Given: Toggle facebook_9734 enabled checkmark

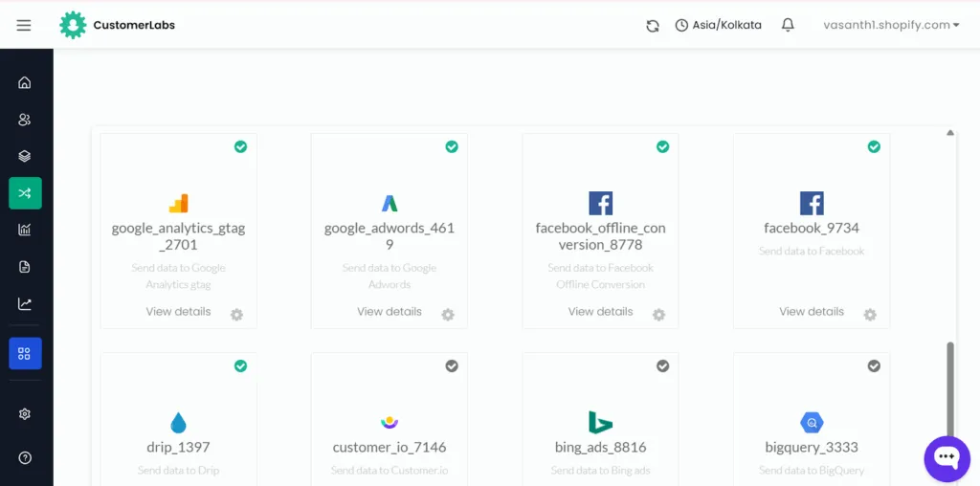Looking at the screenshot, I should coord(875,146).
